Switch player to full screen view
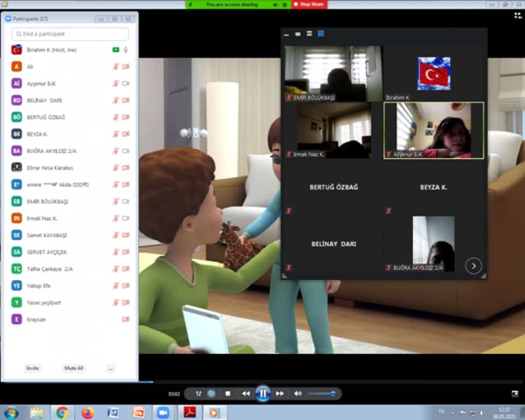Screen dimensions: 525x420 click(515, 394)
